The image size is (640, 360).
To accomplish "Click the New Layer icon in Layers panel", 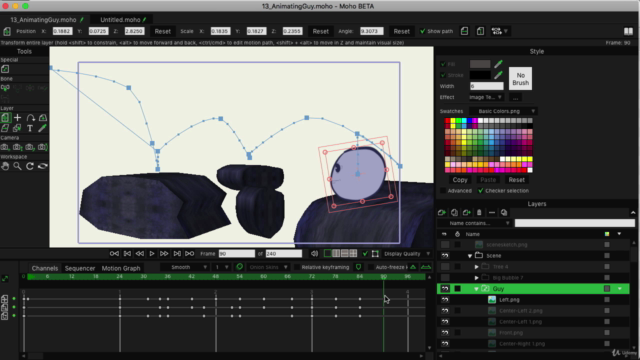I will pyautogui.click(x=442, y=212).
